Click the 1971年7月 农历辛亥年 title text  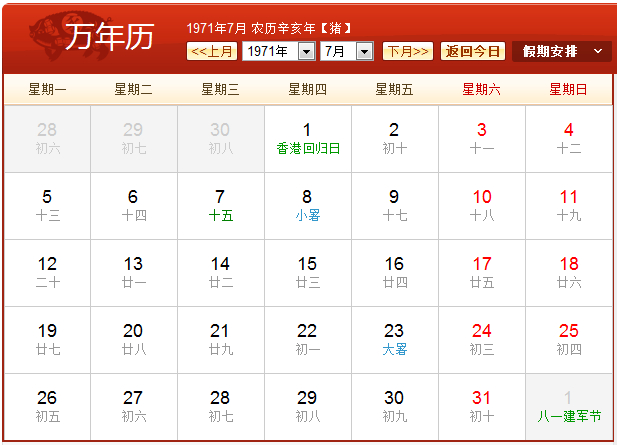point(269,28)
